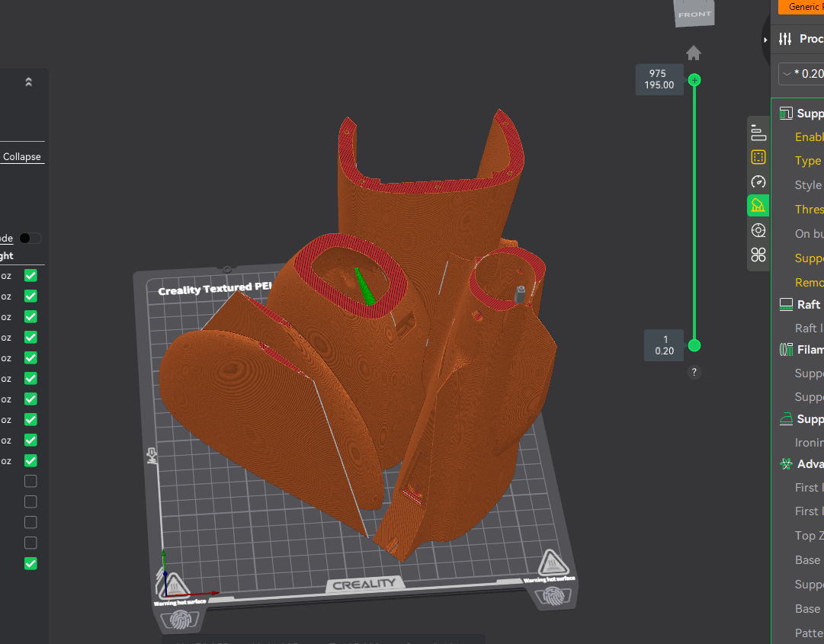
Task: Uncheck the tenth checkbox, just above the empty ones
Action: click(30, 460)
